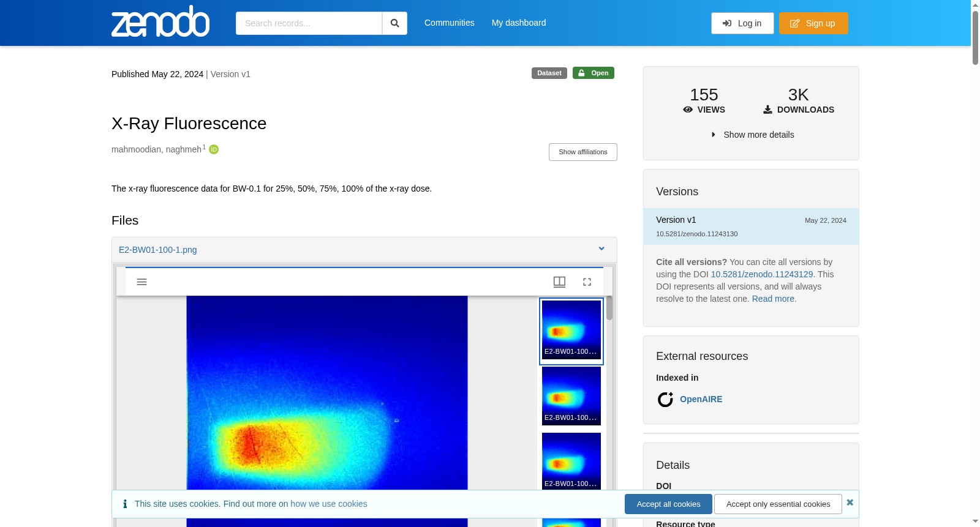This screenshot has height=527, width=980.
Task: Choose Accept only essential cookies
Action: pyautogui.click(x=778, y=504)
